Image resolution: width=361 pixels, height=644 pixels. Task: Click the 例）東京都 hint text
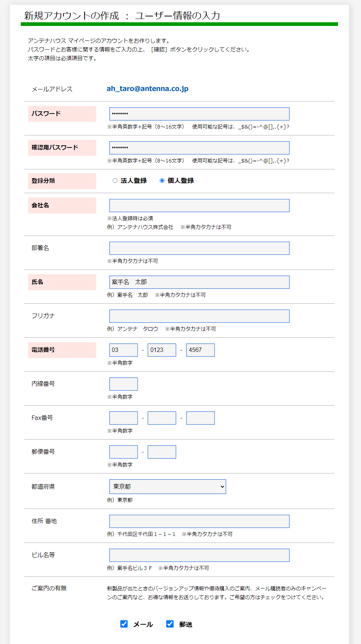pyautogui.click(x=120, y=500)
